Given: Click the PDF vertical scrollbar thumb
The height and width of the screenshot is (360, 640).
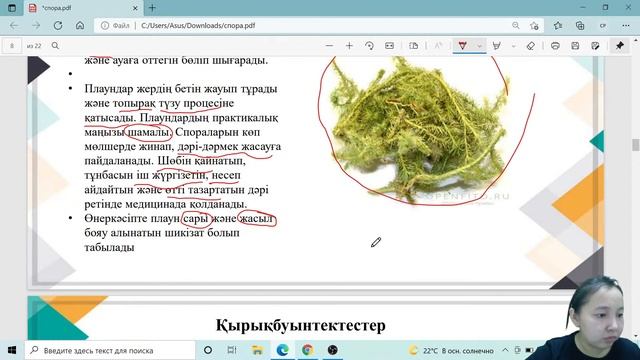Looking at the screenshot, I should click(x=636, y=145).
